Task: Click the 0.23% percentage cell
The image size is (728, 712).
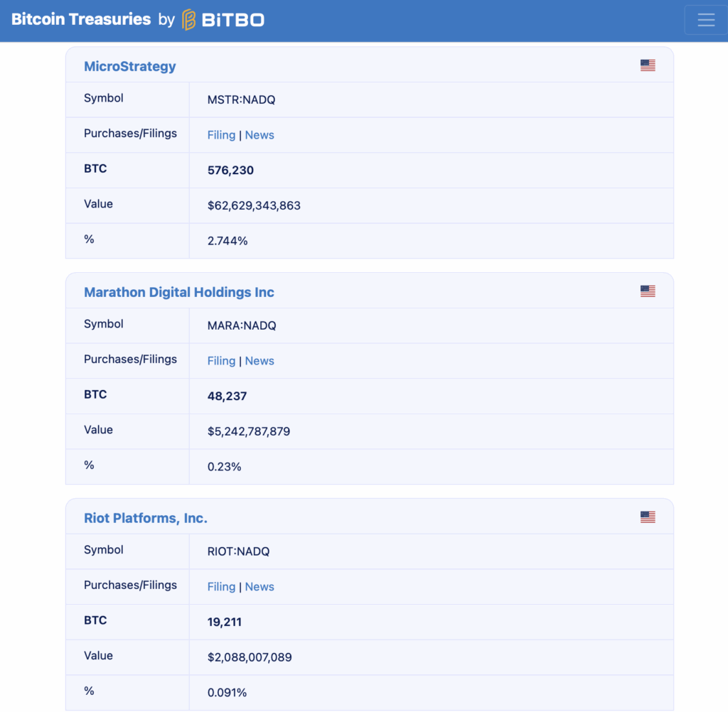Action: (224, 466)
